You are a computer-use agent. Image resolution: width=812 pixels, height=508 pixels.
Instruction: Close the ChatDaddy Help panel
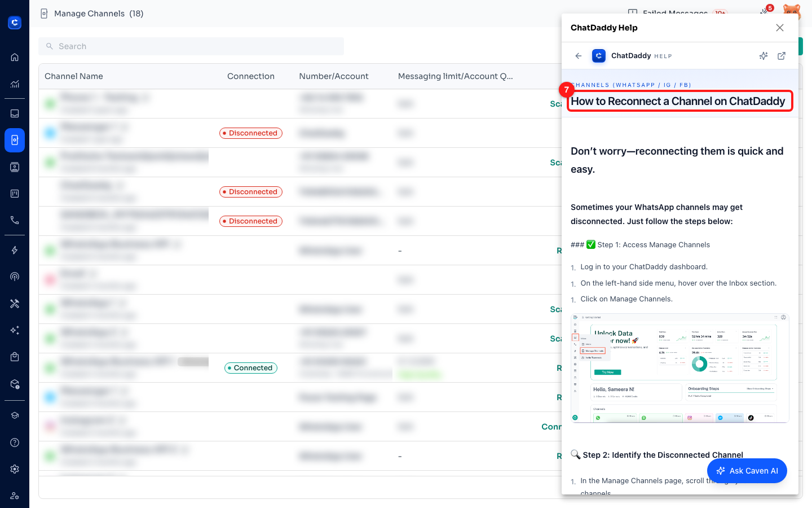(780, 28)
